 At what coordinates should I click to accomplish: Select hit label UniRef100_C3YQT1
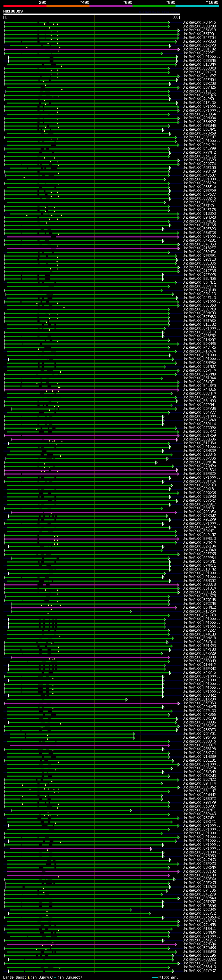pos(199,382)
